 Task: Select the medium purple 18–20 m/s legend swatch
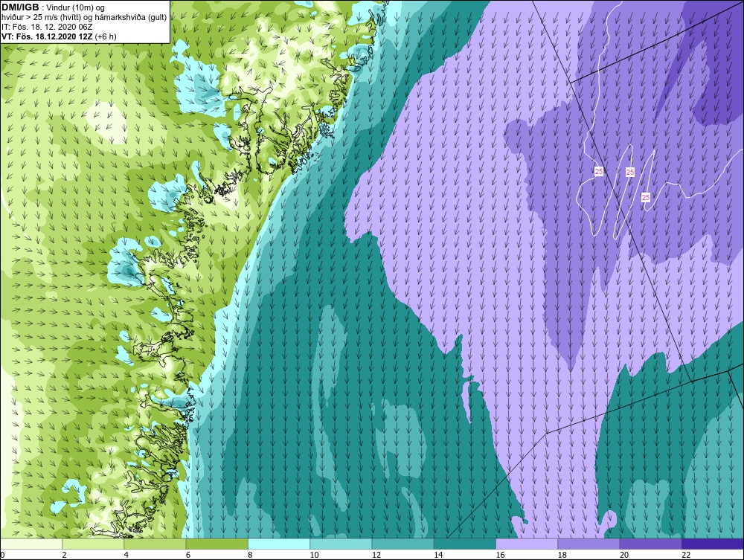[x=589, y=544]
